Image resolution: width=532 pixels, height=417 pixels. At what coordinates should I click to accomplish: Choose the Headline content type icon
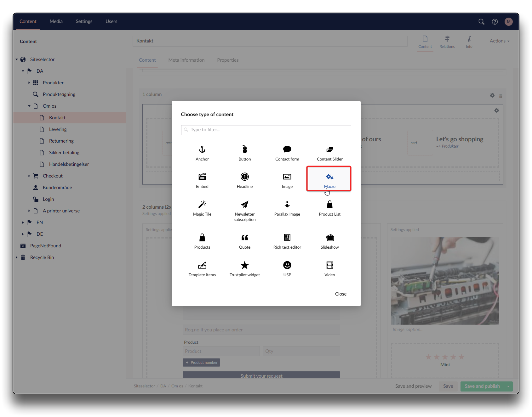click(x=244, y=177)
